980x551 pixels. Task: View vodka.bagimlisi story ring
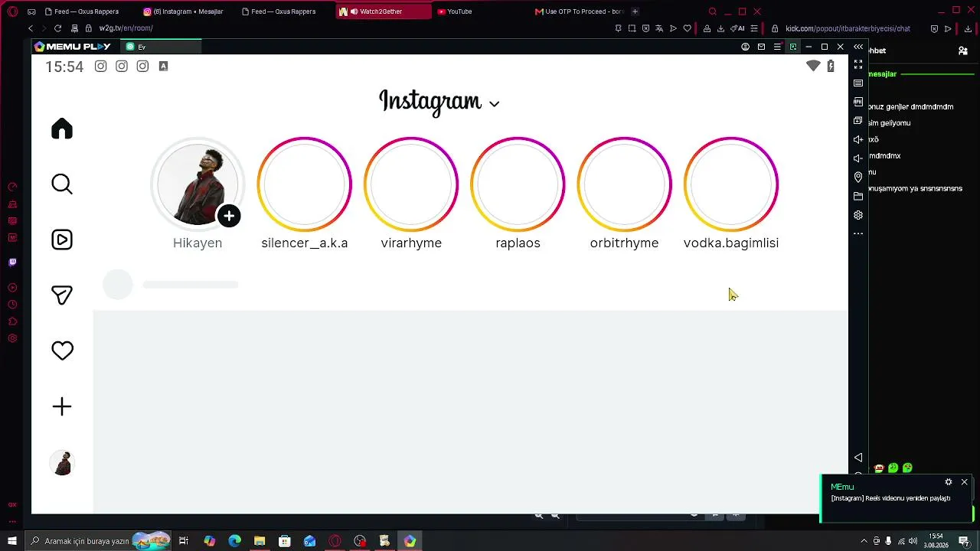[x=731, y=184]
